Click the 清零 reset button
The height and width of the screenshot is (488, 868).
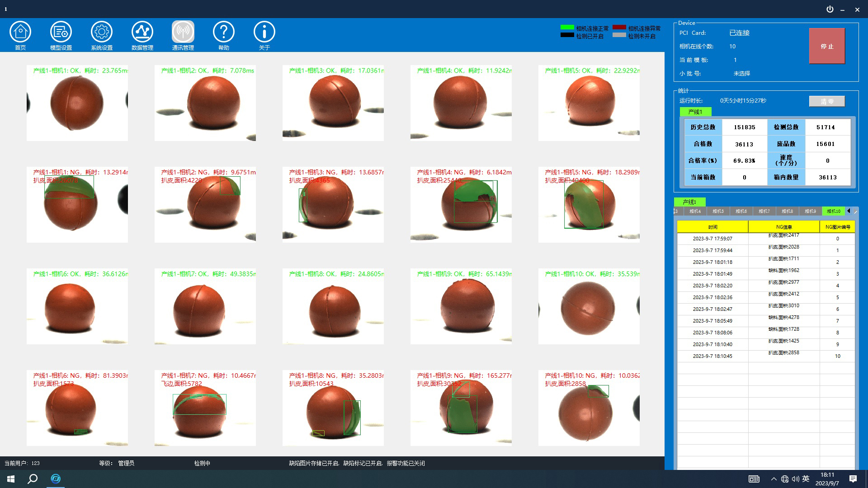[826, 101]
